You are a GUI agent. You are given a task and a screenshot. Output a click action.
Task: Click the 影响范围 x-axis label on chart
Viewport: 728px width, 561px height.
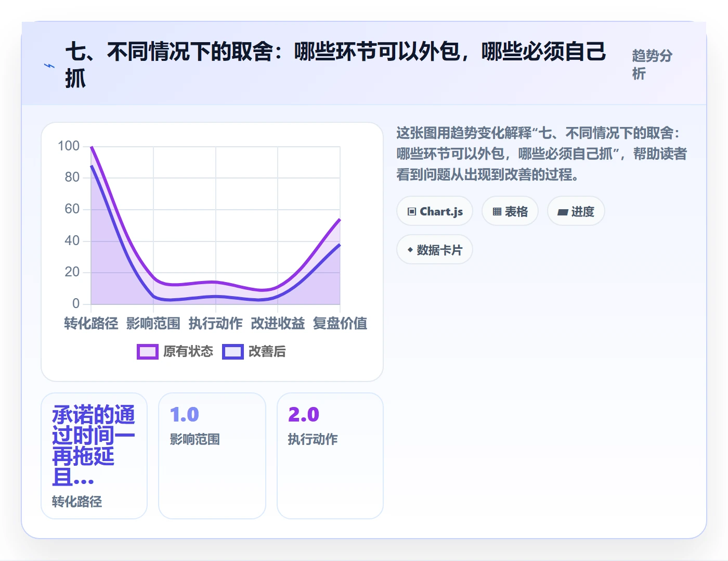tap(153, 324)
